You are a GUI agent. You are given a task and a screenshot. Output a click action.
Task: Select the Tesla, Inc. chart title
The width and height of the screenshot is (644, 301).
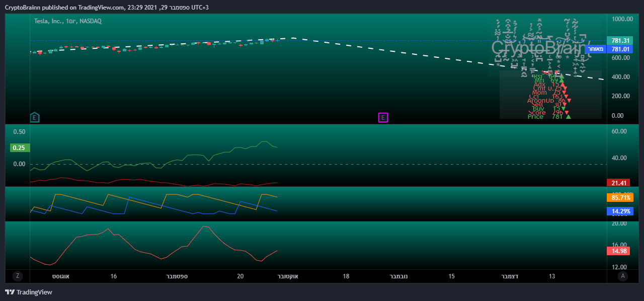pyautogui.click(x=68, y=21)
